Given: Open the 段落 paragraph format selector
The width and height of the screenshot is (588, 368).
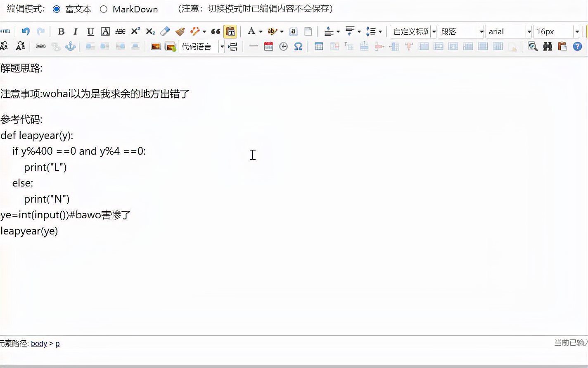Looking at the screenshot, I should click(461, 31).
